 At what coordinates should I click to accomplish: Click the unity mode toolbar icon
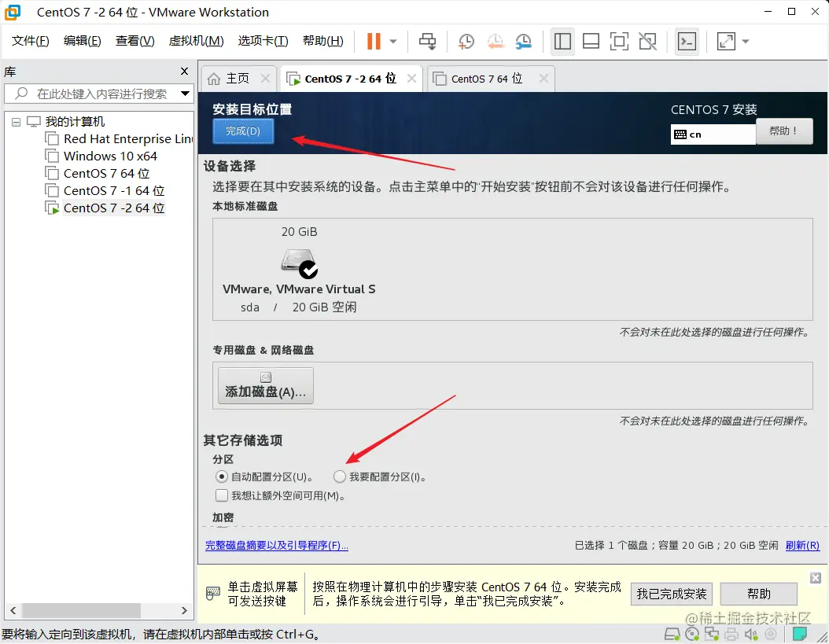tap(647, 41)
